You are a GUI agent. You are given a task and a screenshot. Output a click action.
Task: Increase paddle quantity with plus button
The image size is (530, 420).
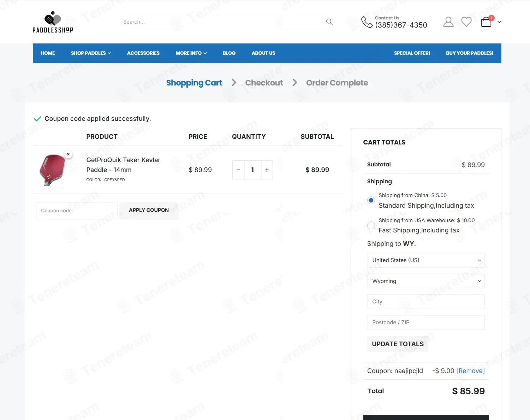(267, 170)
